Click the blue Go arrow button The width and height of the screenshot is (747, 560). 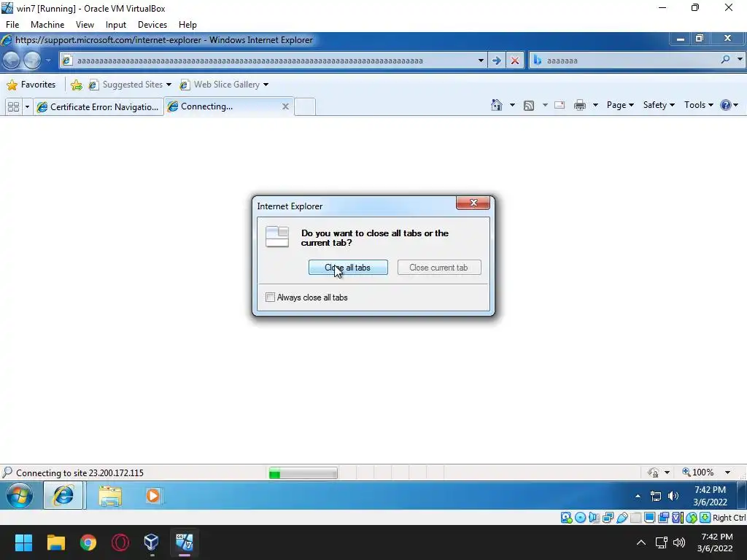[496, 61]
